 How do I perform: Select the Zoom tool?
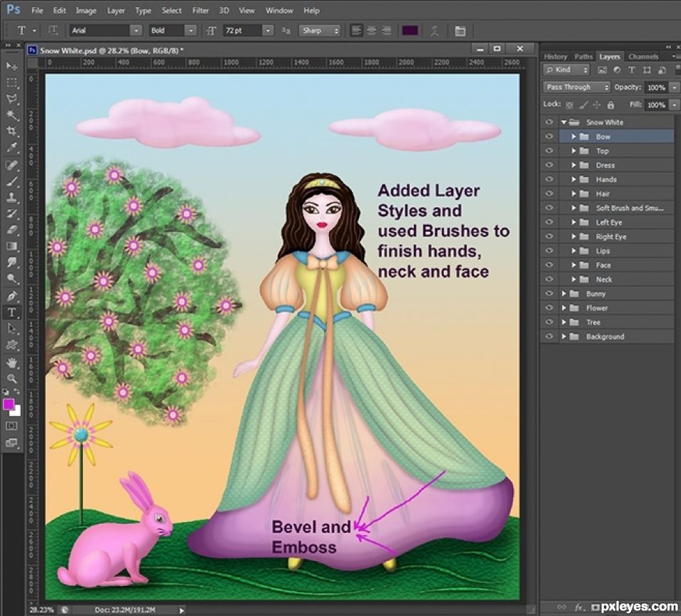[11, 378]
